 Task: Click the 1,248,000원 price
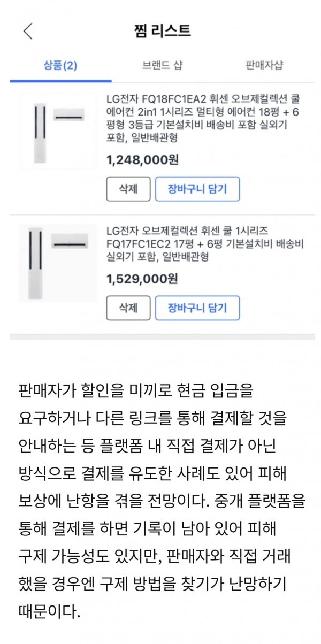pos(142,160)
